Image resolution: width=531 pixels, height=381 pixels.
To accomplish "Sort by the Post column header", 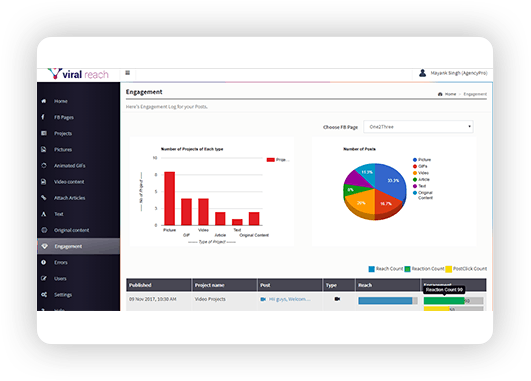I will coord(290,285).
